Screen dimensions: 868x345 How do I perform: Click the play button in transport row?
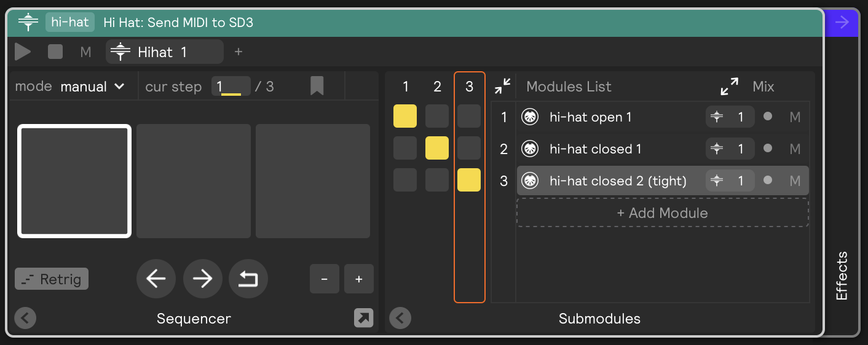tap(23, 52)
